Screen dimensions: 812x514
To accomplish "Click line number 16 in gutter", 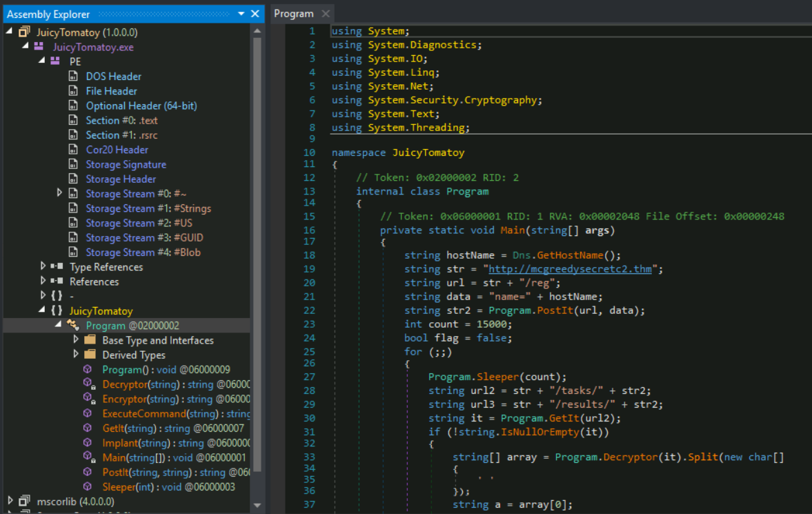I will coord(309,230).
